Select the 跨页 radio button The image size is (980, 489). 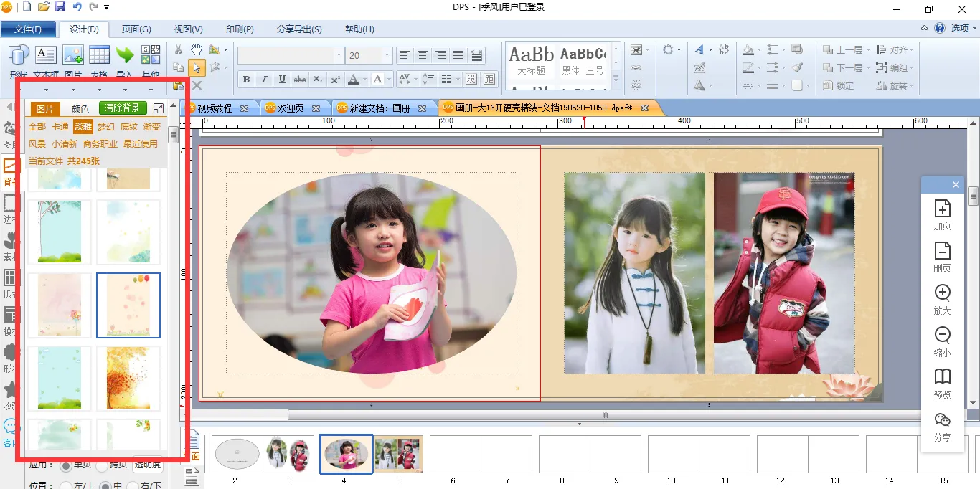(102, 466)
